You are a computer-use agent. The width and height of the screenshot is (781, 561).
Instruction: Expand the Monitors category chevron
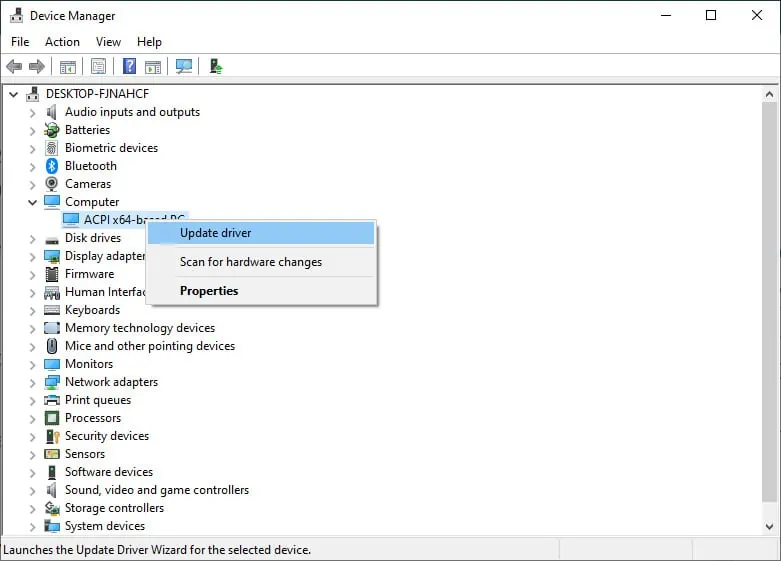[32, 365]
